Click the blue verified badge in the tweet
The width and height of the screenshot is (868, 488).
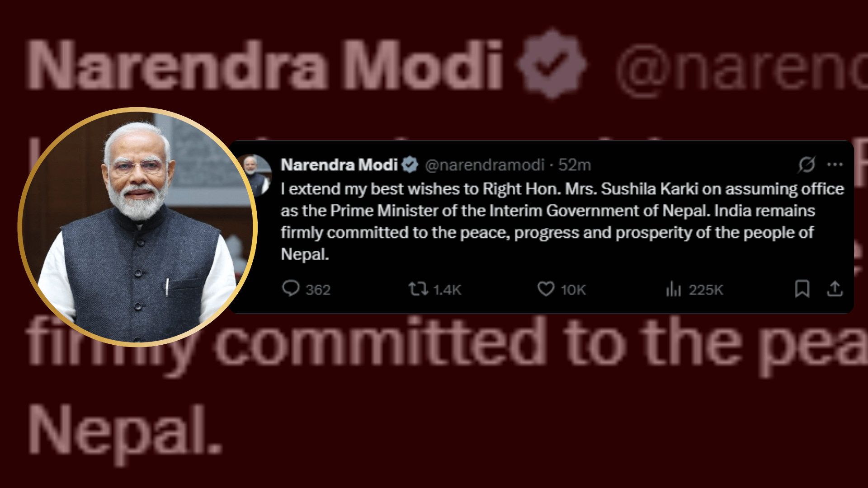click(410, 165)
